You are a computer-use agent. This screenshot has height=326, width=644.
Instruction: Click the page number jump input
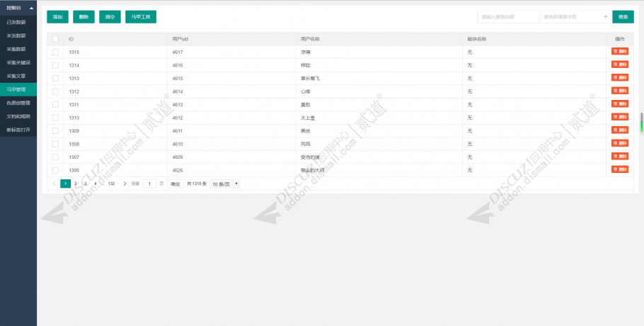[x=149, y=184]
